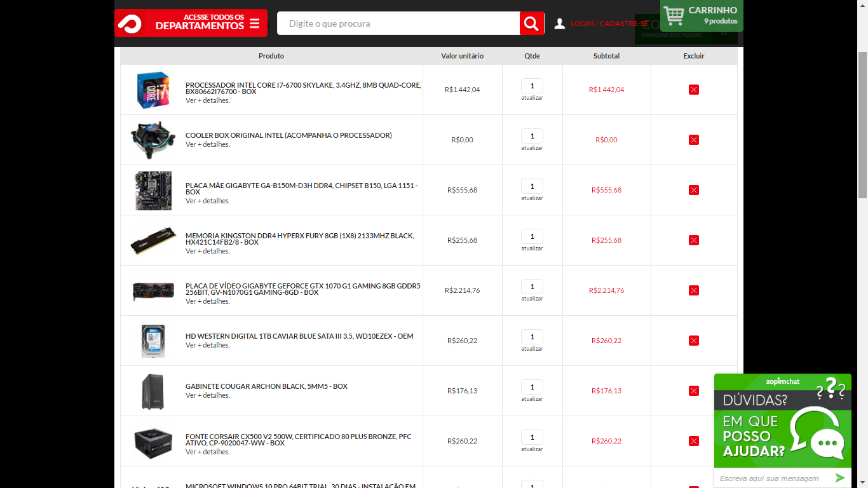This screenshot has height=488, width=868.
Task: Click the HD Western Digital 1TB title
Action: tap(299, 336)
